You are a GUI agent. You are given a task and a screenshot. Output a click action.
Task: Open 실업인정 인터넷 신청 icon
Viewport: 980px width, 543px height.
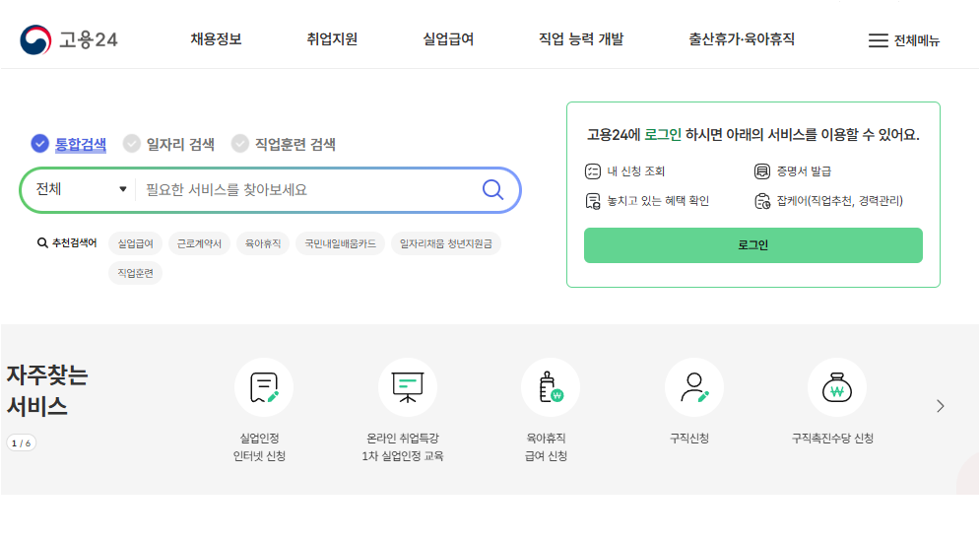(x=264, y=387)
